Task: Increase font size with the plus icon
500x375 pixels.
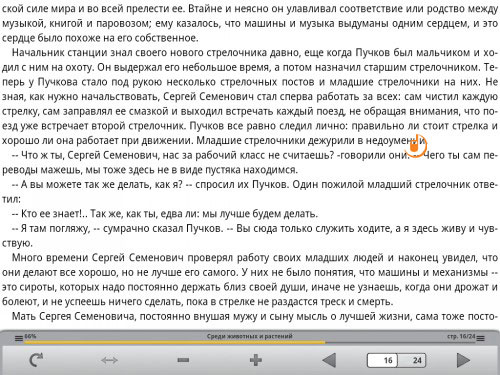Action: point(256,360)
